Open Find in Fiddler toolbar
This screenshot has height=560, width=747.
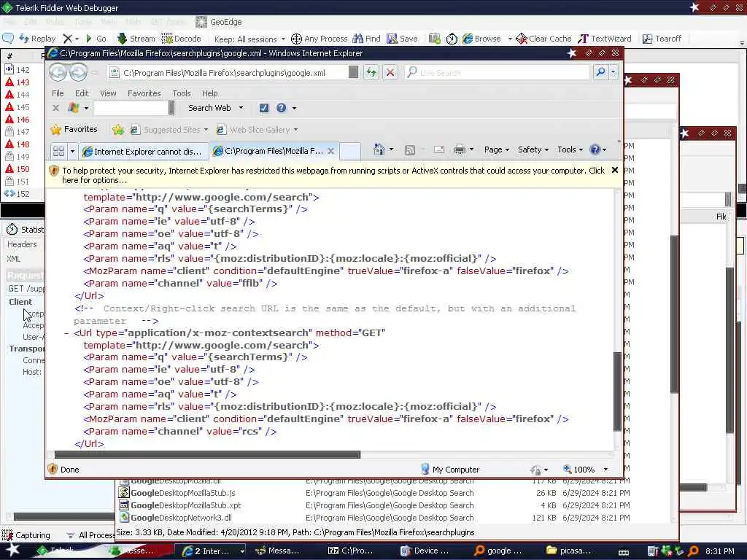[367, 39]
